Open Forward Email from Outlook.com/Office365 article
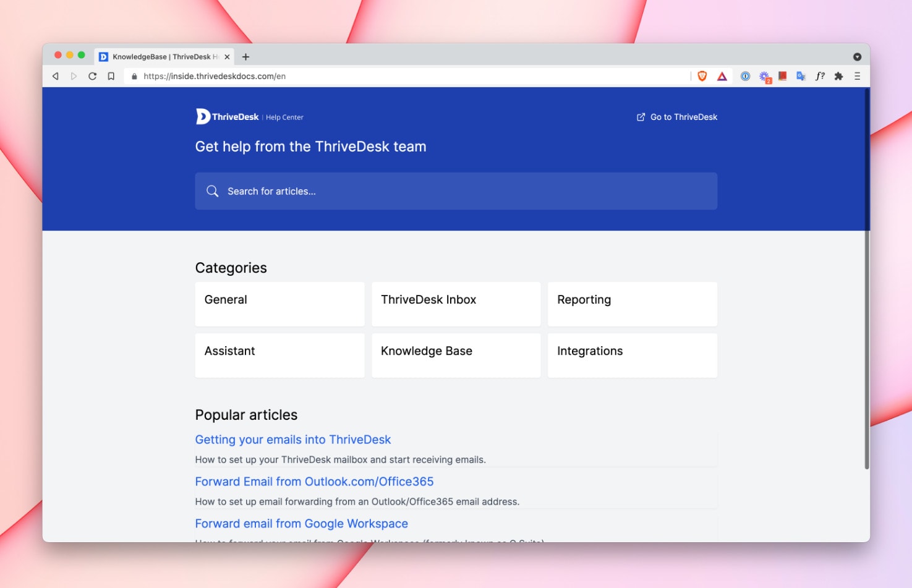 click(x=314, y=482)
